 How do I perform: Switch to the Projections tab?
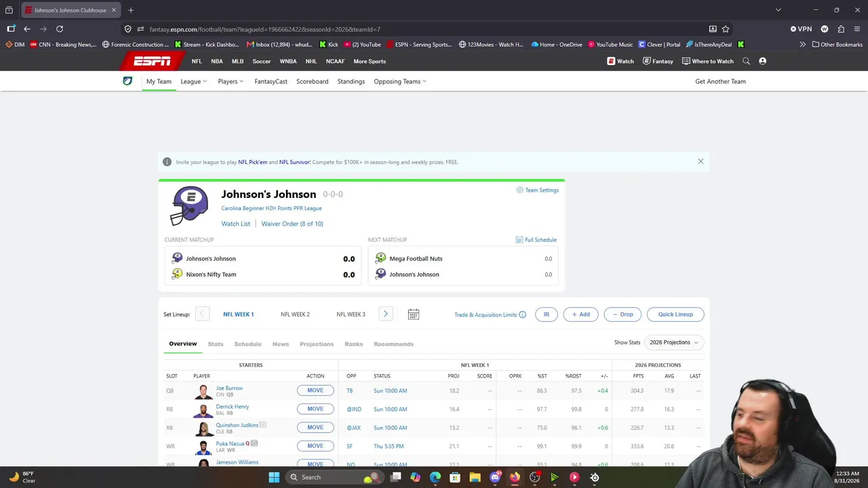coord(317,344)
